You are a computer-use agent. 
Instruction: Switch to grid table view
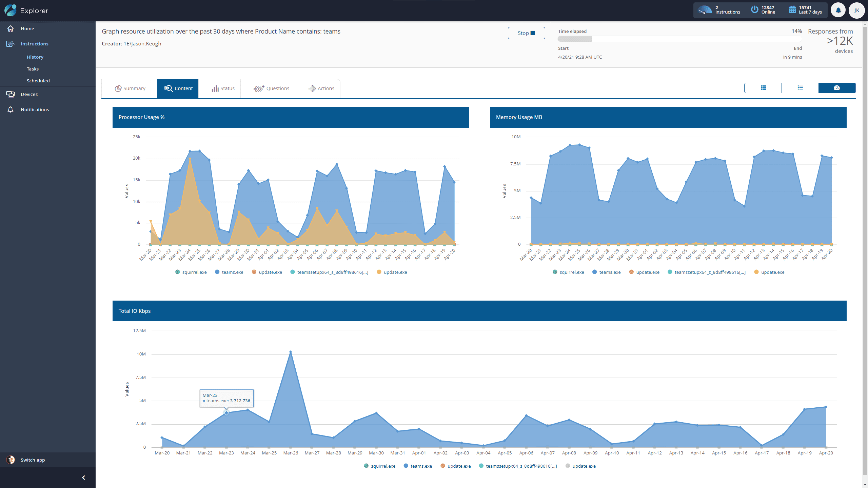(763, 88)
